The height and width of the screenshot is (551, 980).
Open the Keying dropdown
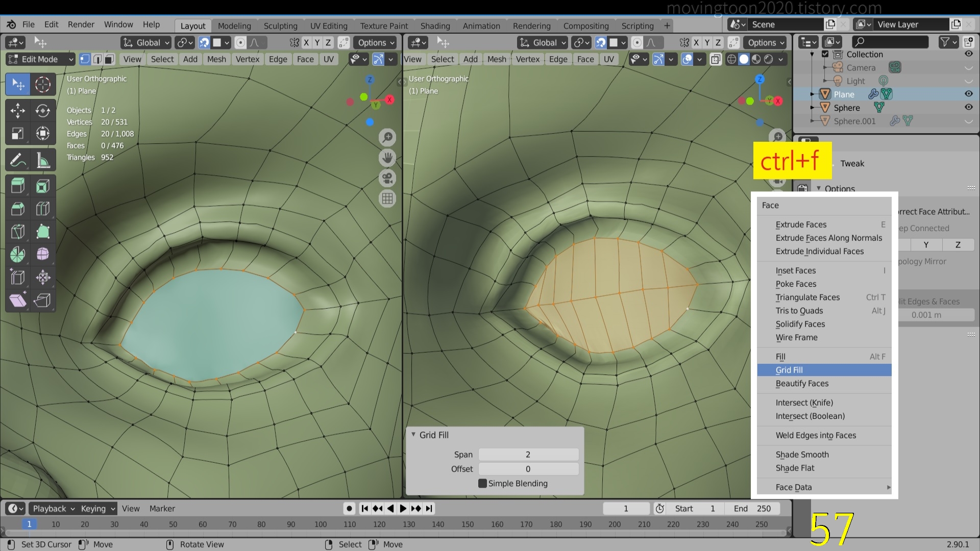pyautogui.click(x=98, y=509)
